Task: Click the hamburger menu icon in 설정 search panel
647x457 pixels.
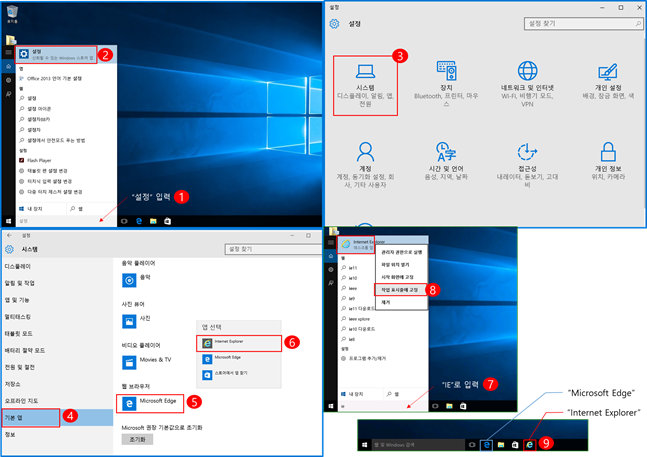Action: (8, 52)
